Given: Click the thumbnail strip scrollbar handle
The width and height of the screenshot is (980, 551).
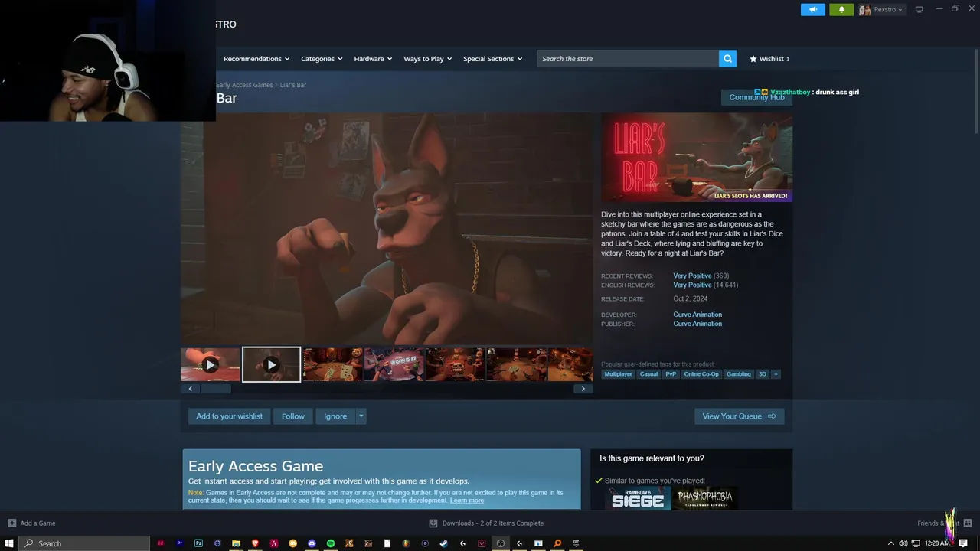Looking at the screenshot, I should (215, 389).
